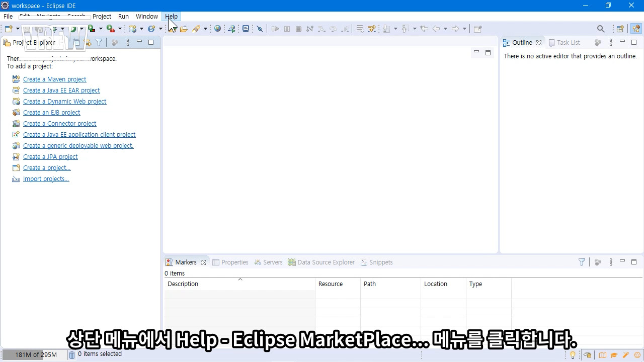Viewport: 644px width, 362px height.
Task: Switch to the Data Source Explorer tab
Action: 321,262
